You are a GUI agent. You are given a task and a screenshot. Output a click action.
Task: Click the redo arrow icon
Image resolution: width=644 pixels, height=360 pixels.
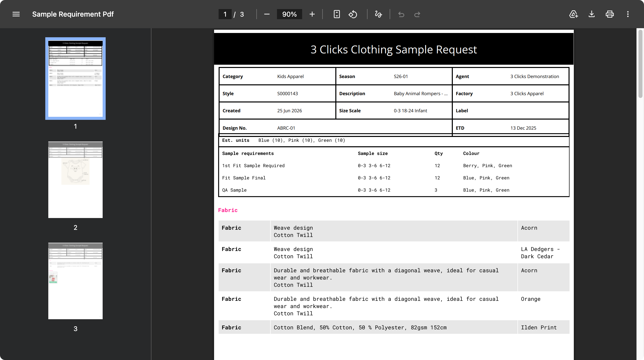click(417, 14)
